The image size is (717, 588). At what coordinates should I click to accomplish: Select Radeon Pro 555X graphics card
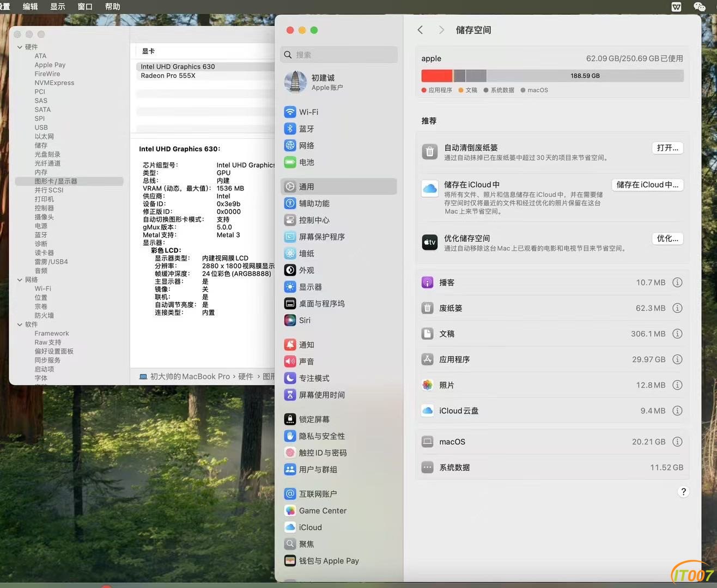(205, 76)
